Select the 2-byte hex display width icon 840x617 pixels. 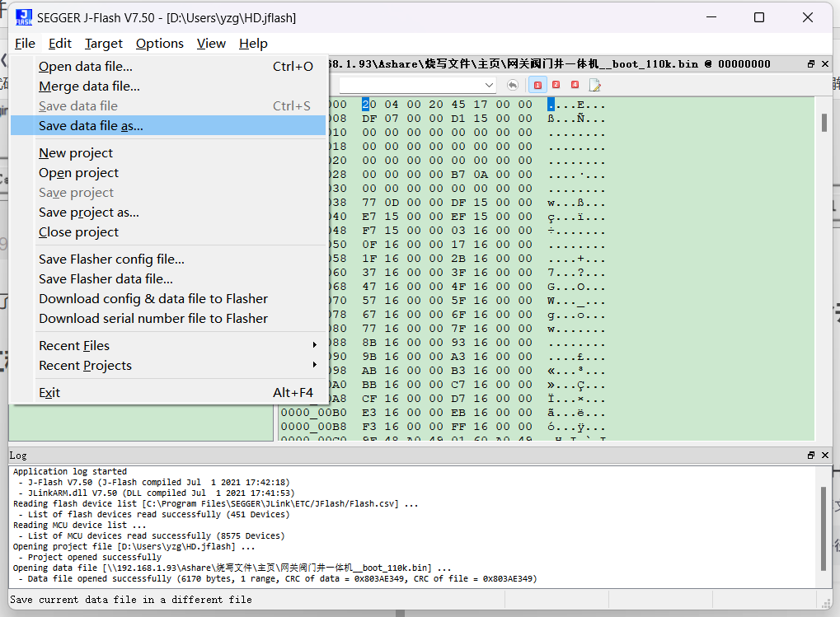(556, 84)
